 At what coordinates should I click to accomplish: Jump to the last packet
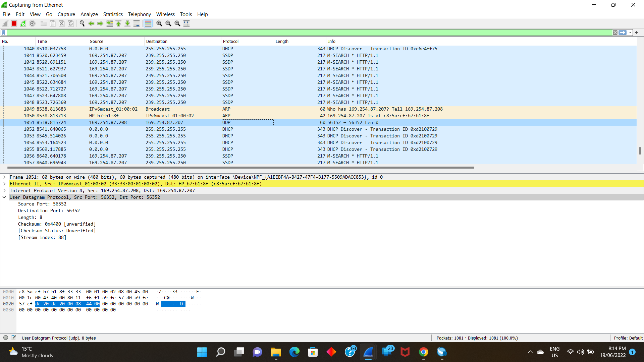click(127, 23)
